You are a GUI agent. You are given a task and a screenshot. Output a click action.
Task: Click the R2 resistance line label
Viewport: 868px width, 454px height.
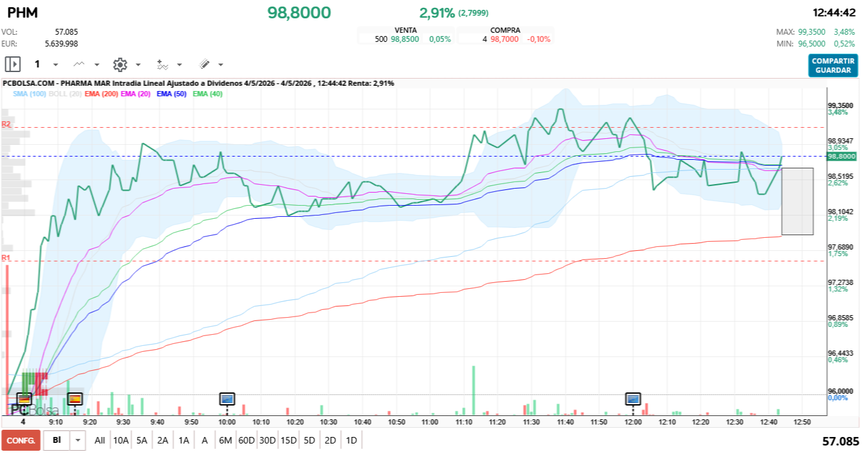pos(6,124)
